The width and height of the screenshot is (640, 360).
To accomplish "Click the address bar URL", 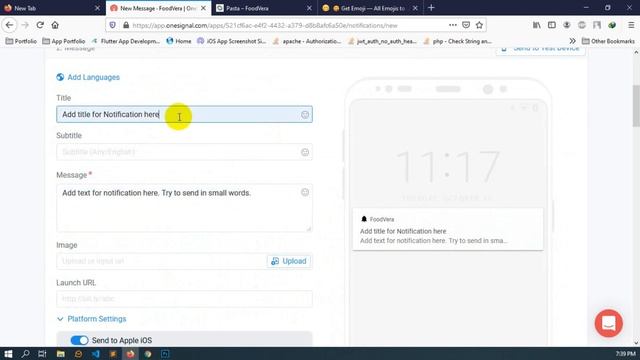I will [265, 25].
